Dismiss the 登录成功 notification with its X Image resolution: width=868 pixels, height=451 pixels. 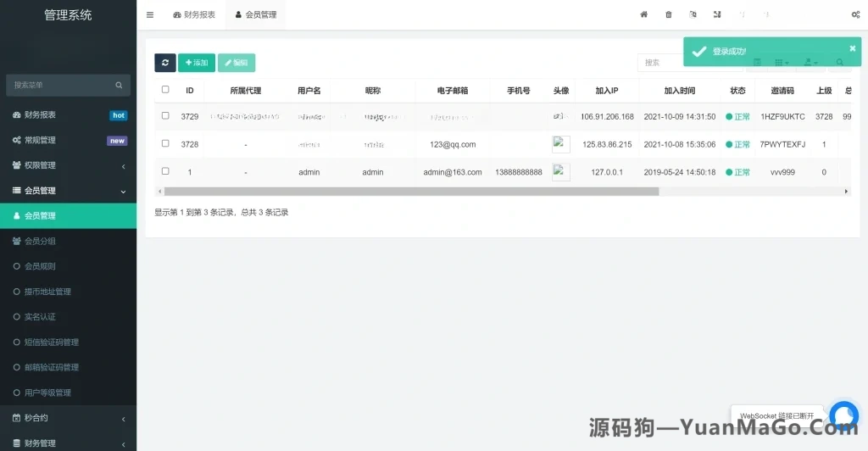coord(853,48)
